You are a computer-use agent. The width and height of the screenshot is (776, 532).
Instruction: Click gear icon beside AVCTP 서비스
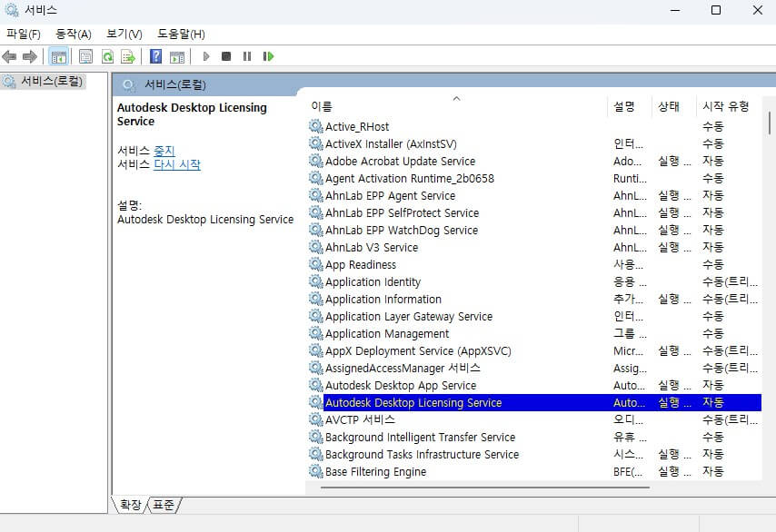315,419
